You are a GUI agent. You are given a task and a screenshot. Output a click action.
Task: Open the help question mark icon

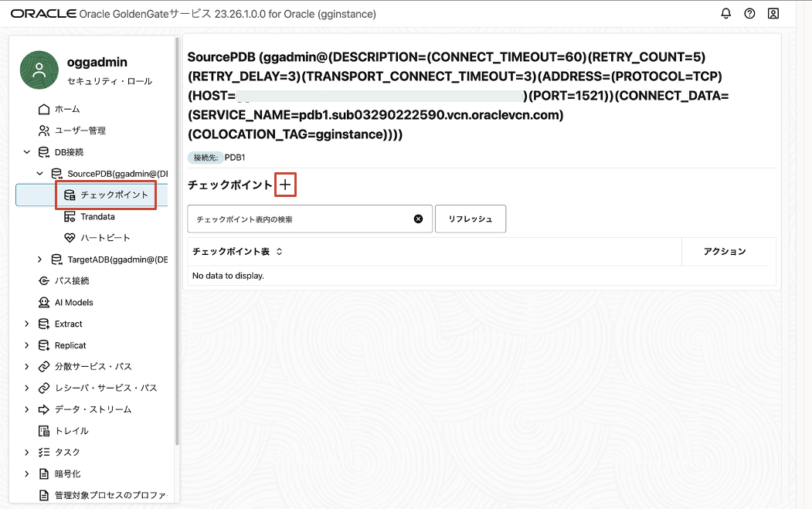tap(749, 14)
